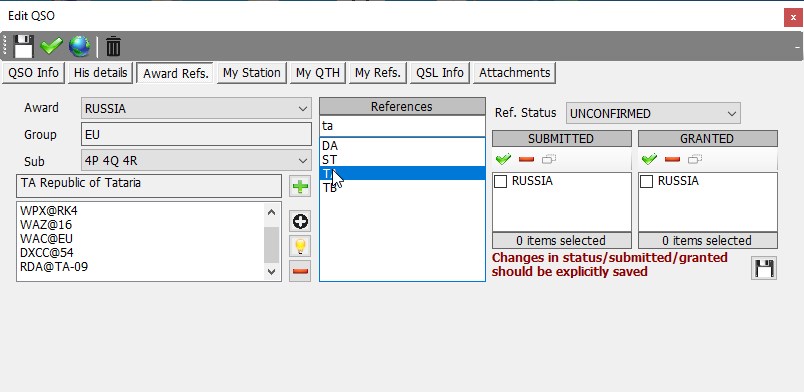This screenshot has width=804, height=392.
Task: Switch to the His details tab
Action: coord(100,73)
